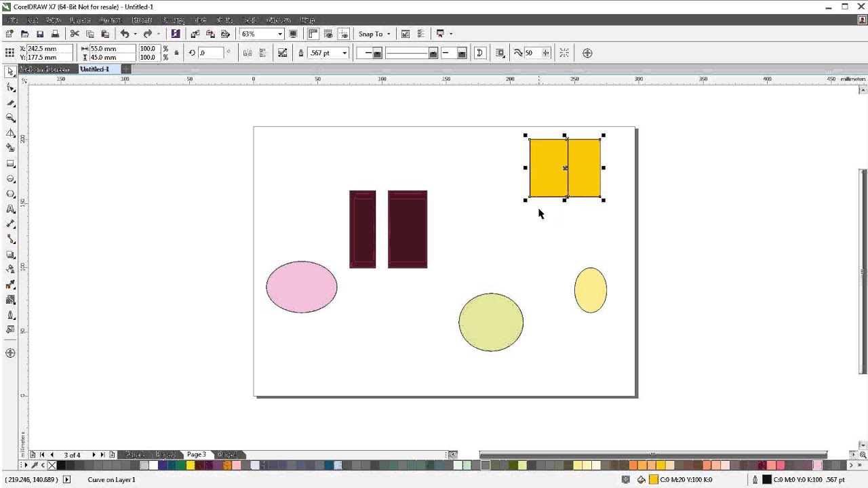
Task: Click the narrow dark maroon rectangle
Action: coord(363,229)
